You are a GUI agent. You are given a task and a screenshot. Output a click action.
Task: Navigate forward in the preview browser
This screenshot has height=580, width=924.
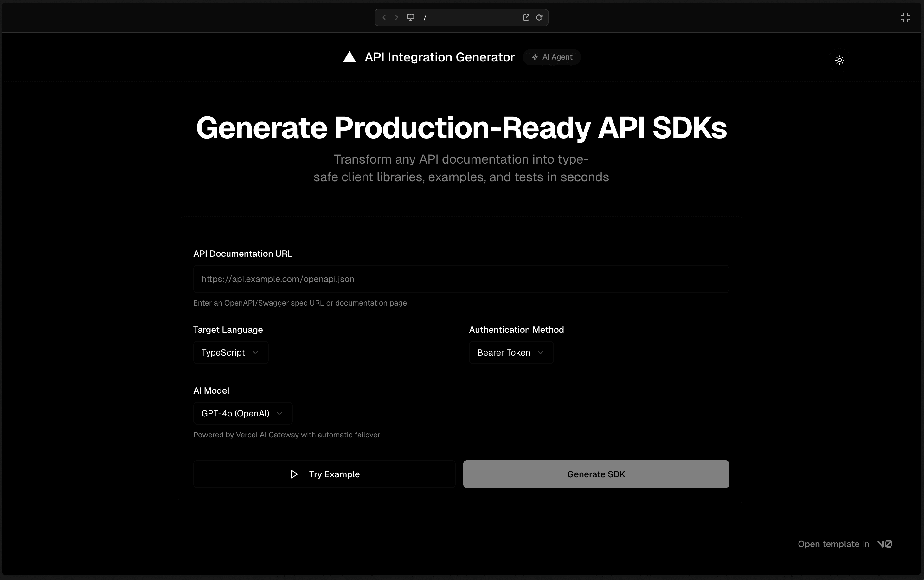click(396, 17)
